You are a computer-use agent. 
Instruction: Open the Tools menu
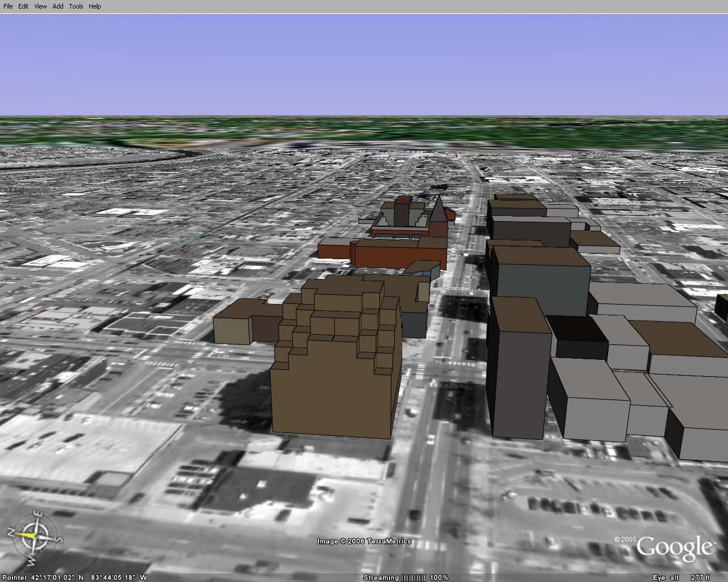tap(76, 6)
